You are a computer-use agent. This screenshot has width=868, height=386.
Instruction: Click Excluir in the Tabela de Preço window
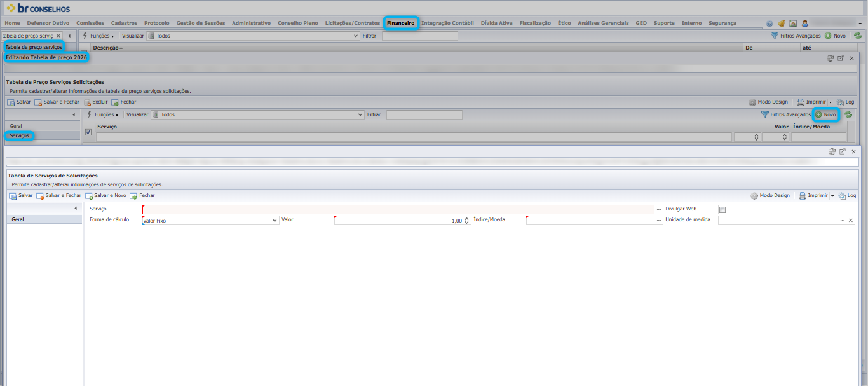click(x=95, y=102)
